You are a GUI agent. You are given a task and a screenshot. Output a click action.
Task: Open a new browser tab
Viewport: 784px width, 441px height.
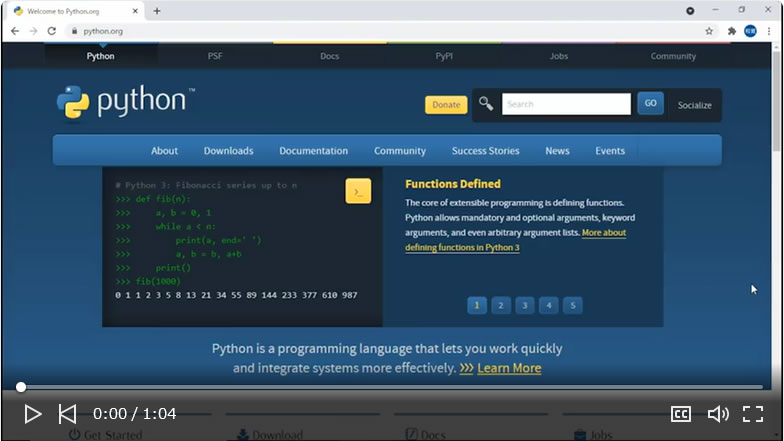pos(156,10)
